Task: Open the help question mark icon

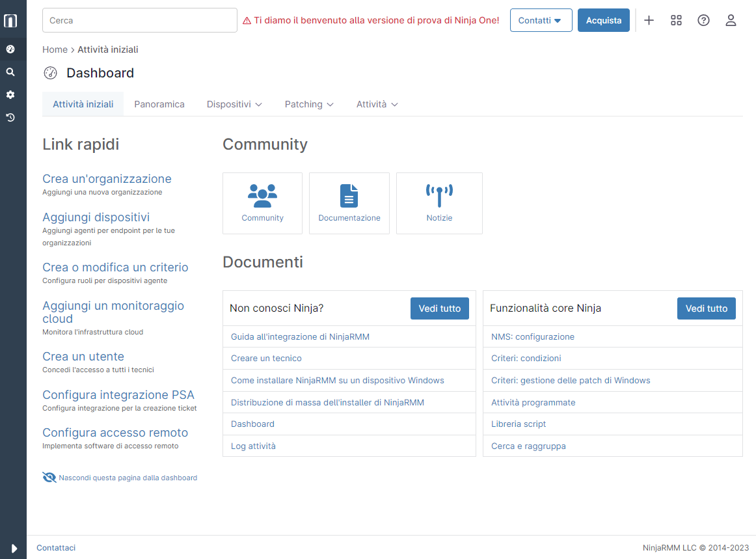Action: click(x=703, y=20)
